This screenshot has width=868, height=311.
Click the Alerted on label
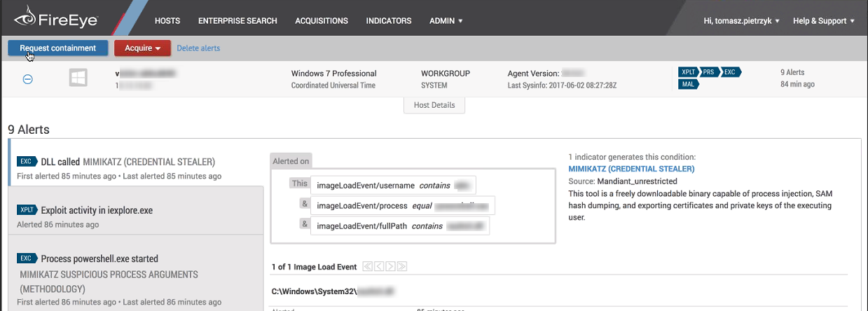point(291,161)
